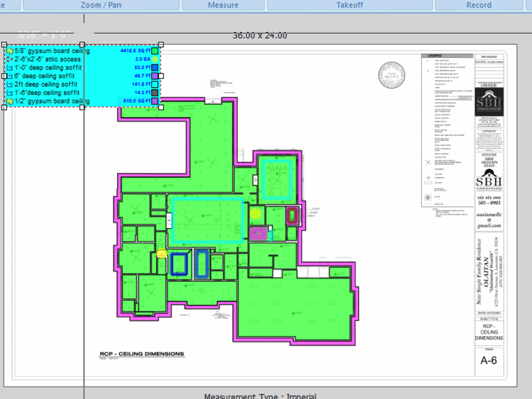Click the 3/16" = 1' 0" scale label
The image size is (532, 399).
pyautogui.click(x=43, y=35)
